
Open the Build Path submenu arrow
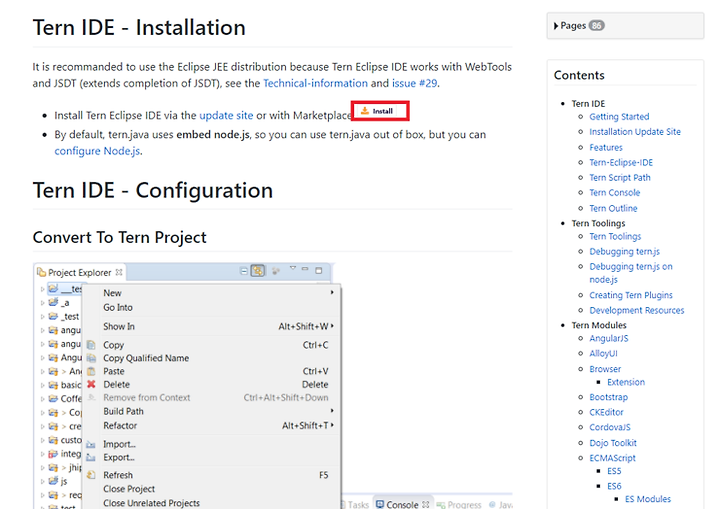pos(332,411)
